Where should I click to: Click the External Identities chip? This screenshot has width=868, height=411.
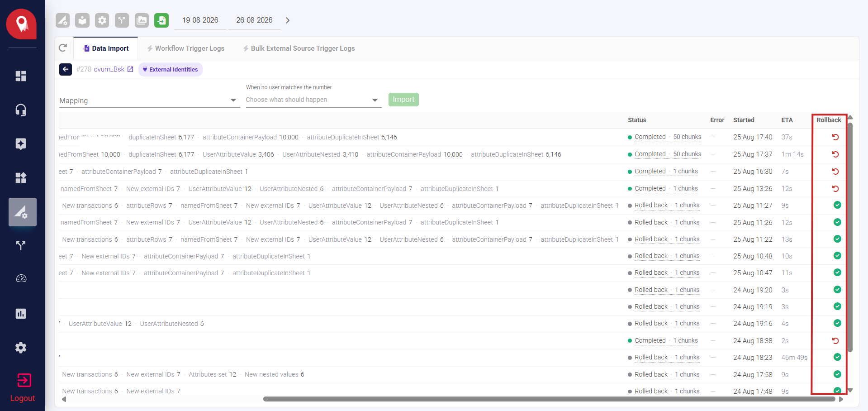click(x=170, y=69)
